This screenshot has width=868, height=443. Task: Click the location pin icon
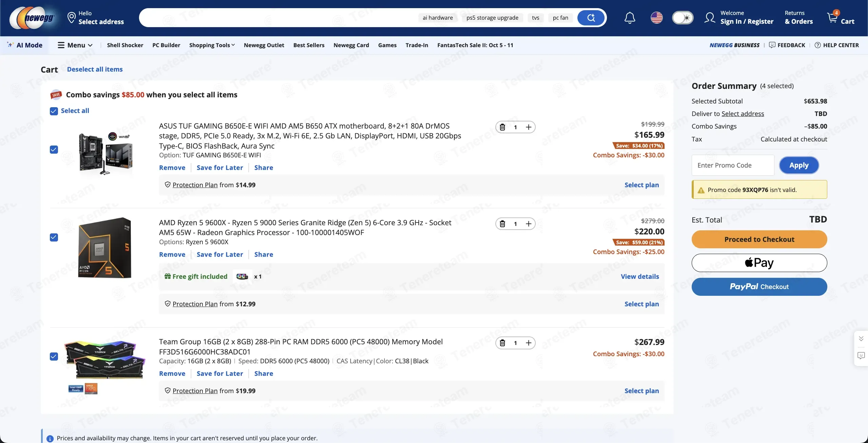(71, 18)
